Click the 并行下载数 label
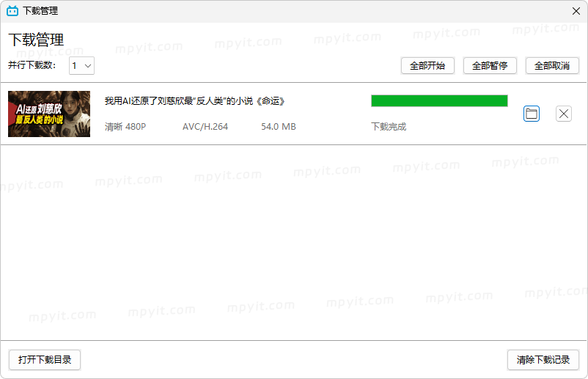Image resolution: width=588 pixels, height=379 pixels. 32,65
